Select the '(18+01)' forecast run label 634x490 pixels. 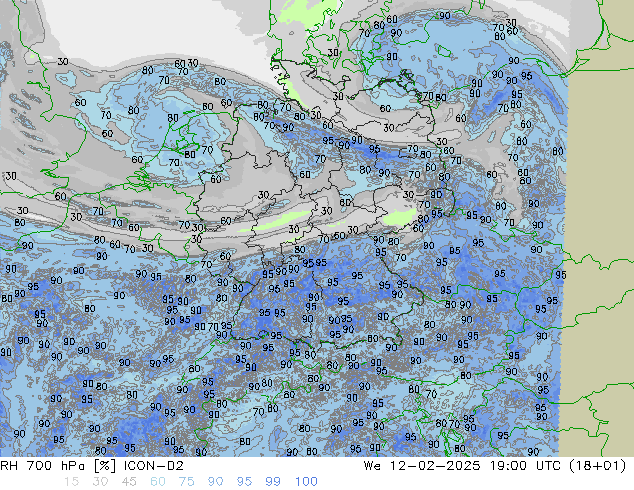coord(598,466)
